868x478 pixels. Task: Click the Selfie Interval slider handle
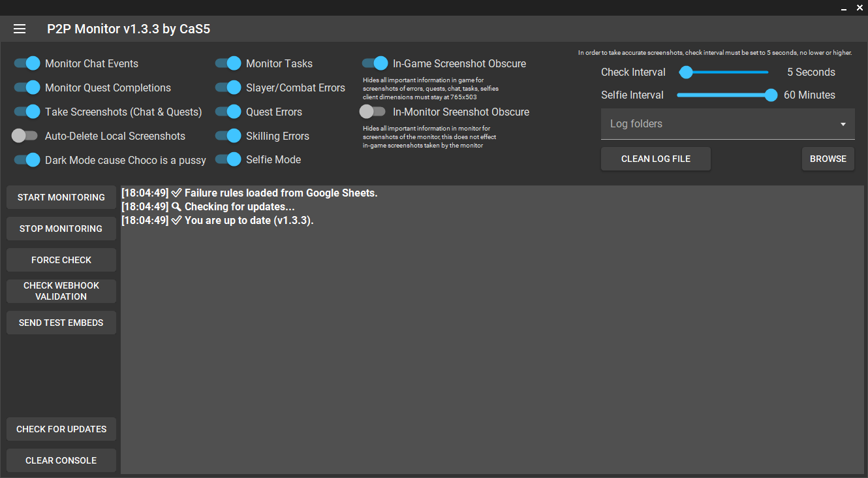click(x=771, y=95)
